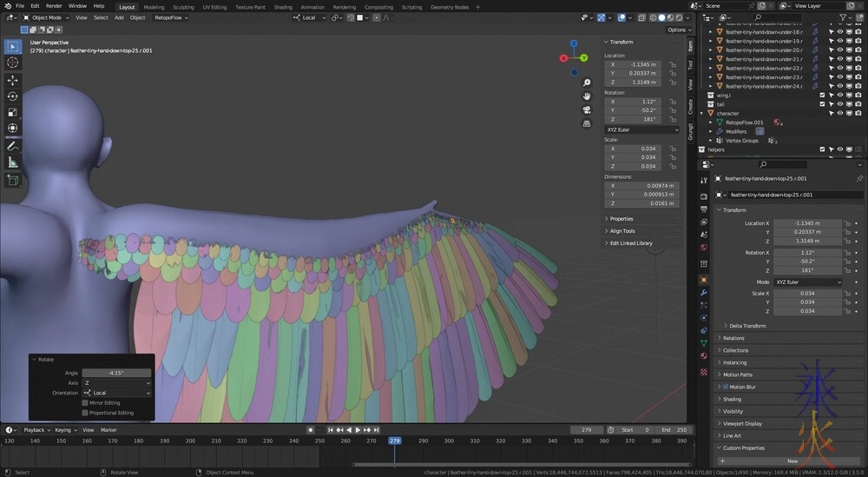The image size is (868, 477).
Task: Enable the Mirror Editing checkbox
Action: (85, 402)
